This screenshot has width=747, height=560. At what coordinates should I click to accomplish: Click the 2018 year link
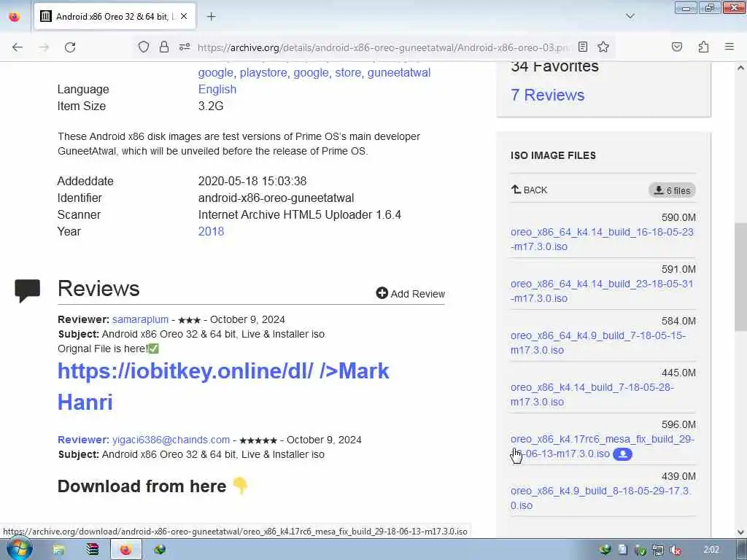point(211,231)
